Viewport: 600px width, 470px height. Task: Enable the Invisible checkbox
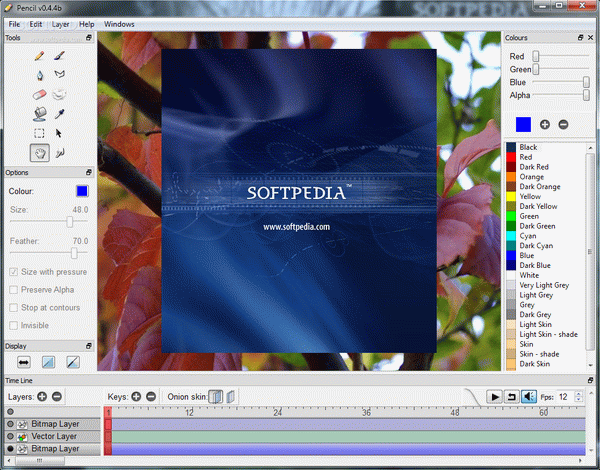tap(13, 325)
